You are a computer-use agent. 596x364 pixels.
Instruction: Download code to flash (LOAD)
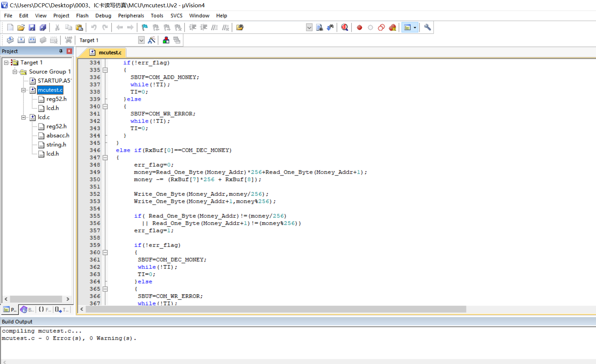click(68, 40)
